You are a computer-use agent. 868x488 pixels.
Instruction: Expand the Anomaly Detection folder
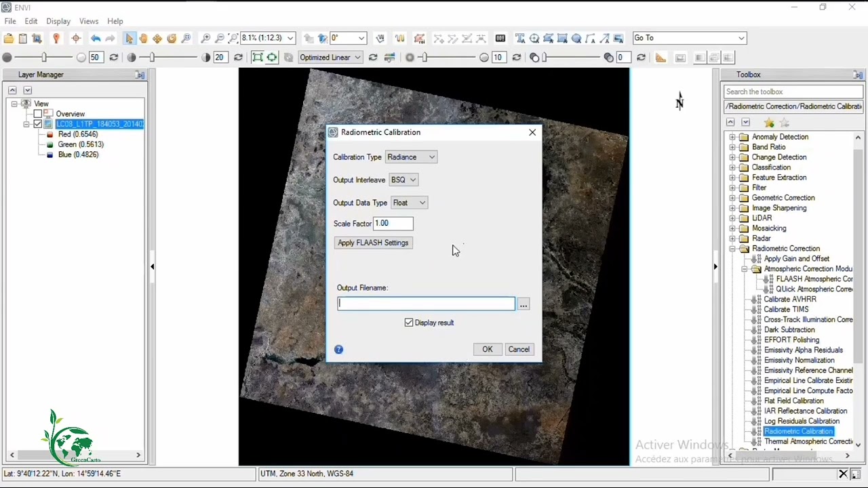pyautogui.click(x=732, y=137)
